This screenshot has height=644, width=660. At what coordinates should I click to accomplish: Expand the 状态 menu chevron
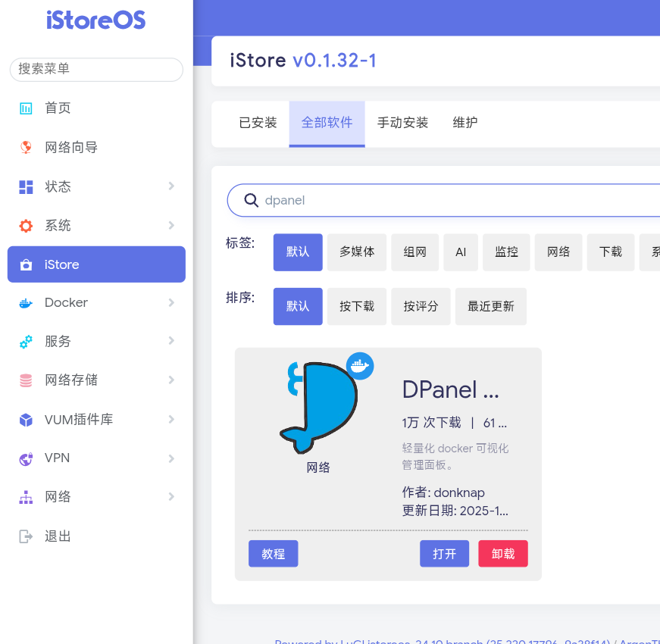coord(171,186)
